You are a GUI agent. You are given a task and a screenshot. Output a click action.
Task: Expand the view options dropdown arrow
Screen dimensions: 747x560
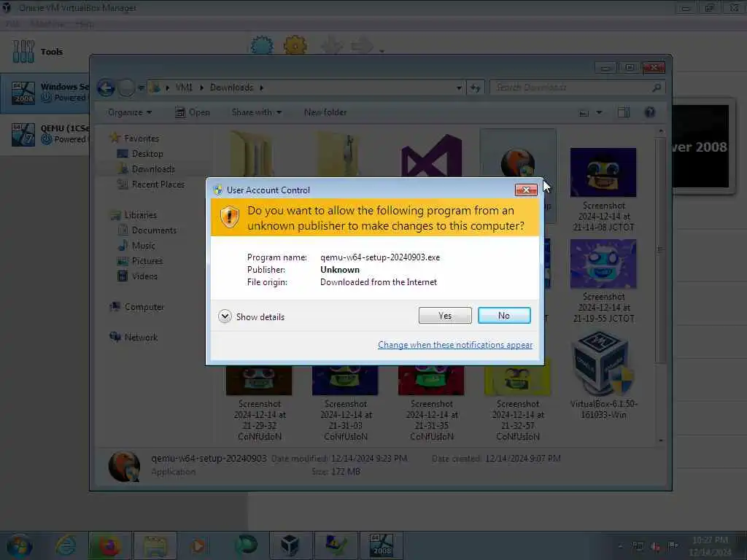point(600,113)
